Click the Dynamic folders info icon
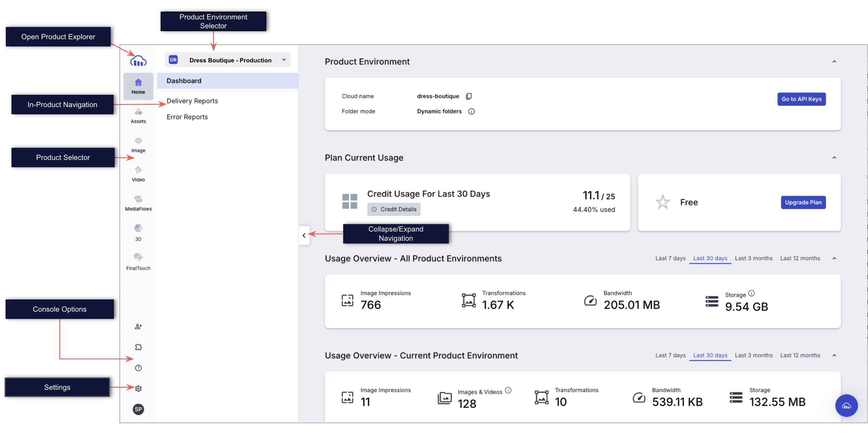 point(472,111)
